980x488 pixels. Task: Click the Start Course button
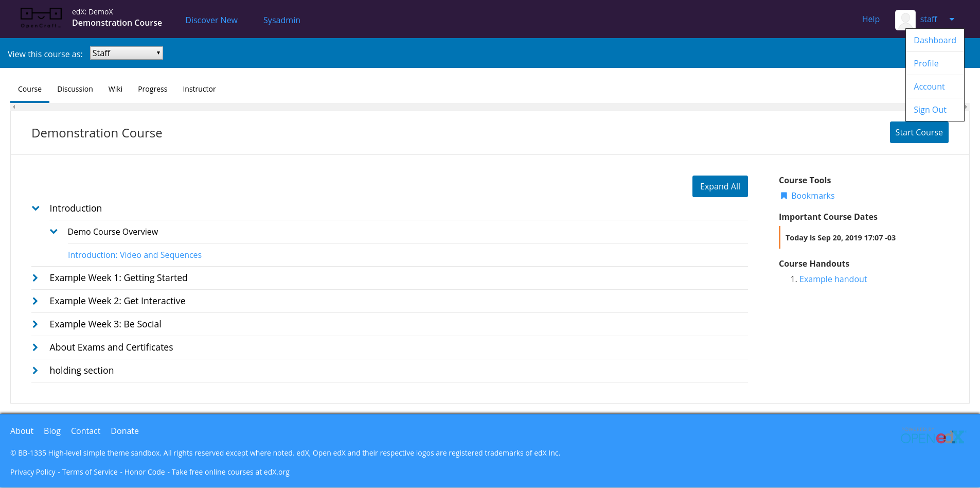pos(919,132)
